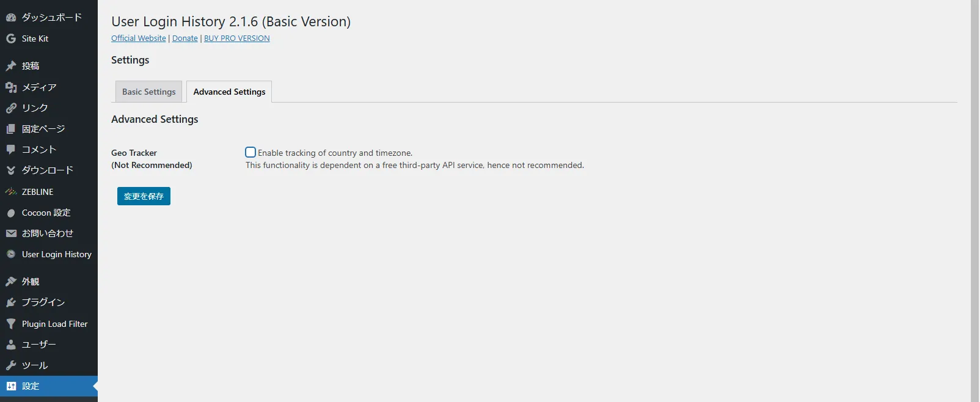This screenshot has width=980, height=402.
Task: Open the media library icon
Action: point(11,87)
